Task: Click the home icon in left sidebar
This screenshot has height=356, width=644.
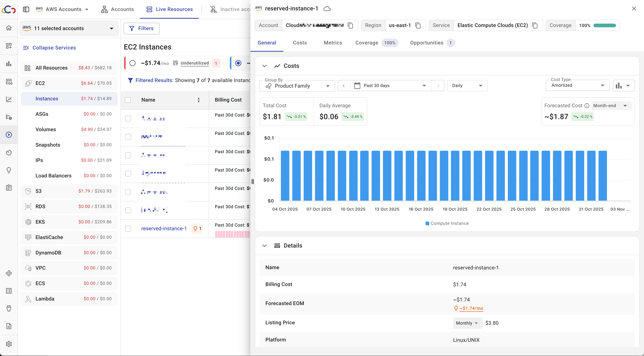Action: pyautogui.click(x=9, y=28)
